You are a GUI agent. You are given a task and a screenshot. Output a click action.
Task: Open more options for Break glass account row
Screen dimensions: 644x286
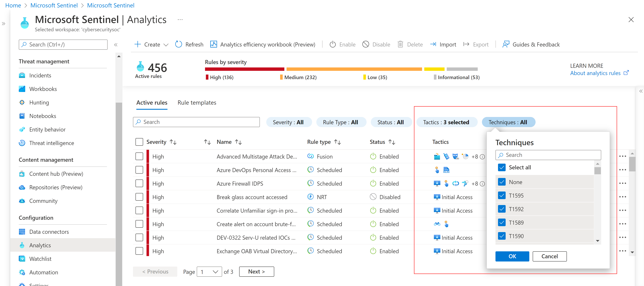pos(623,197)
